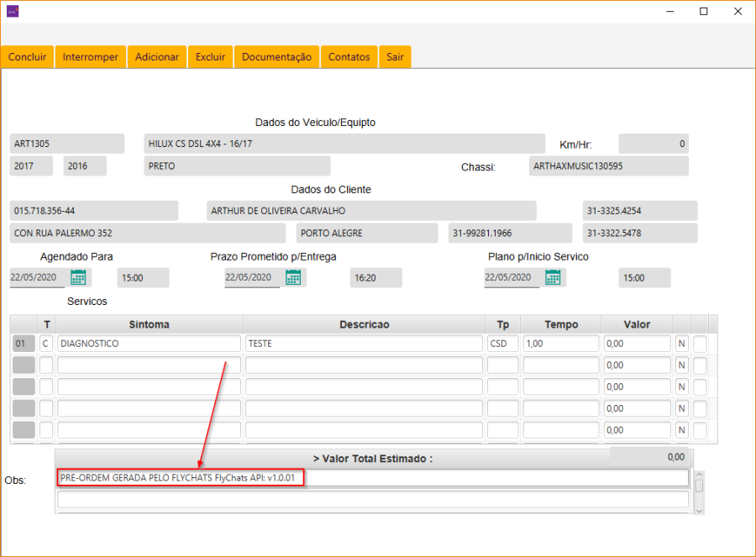Click phone field 31-99281.1966

point(510,233)
